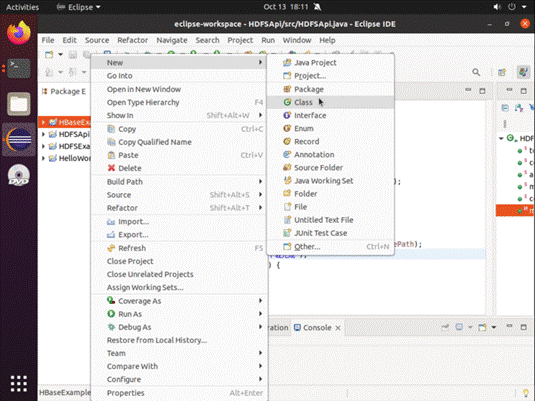
Task: Click Go Into in context menu
Action: pos(179,76)
